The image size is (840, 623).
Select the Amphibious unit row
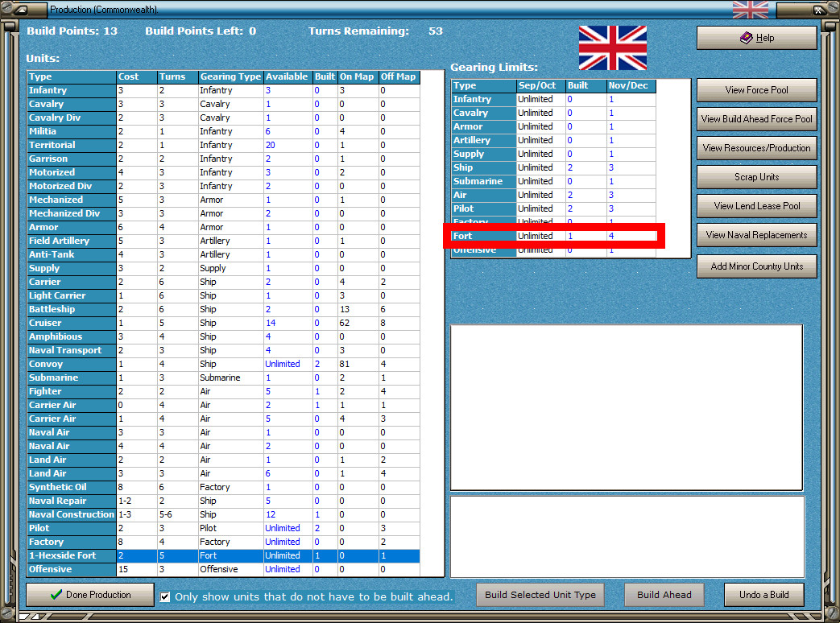point(223,336)
